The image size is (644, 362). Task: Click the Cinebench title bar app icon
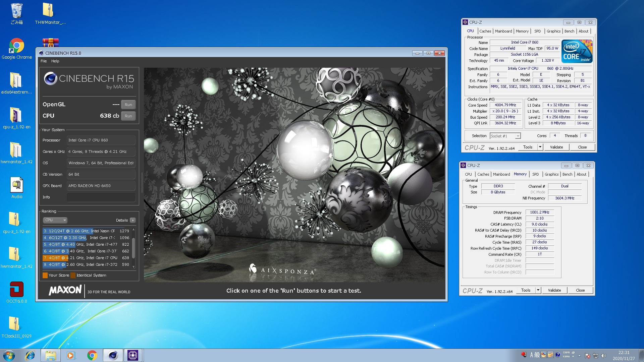click(x=41, y=53)
